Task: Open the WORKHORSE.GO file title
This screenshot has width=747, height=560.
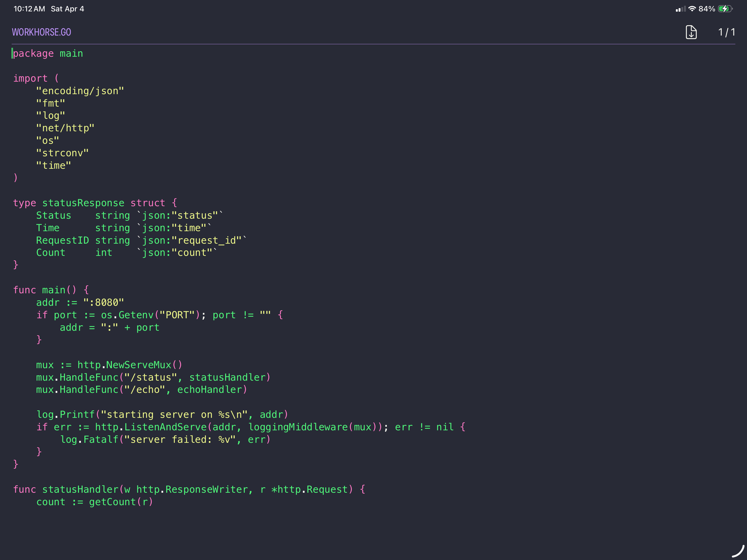Action: coord(42,32)
